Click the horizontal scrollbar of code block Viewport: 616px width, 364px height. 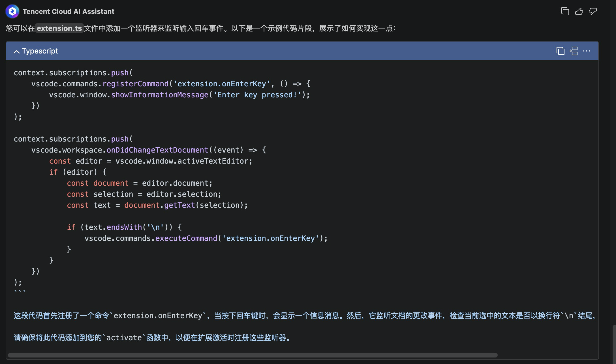click(253, 355)
